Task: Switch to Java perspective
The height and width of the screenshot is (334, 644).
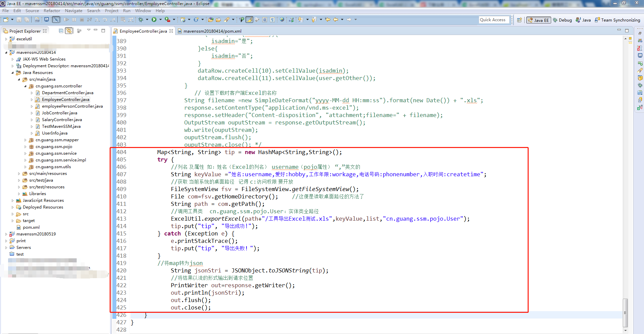Action: coord(583,20)
